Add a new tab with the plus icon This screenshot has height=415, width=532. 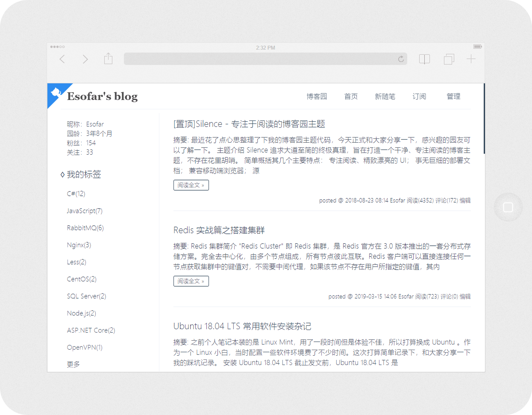click(471, 59)
